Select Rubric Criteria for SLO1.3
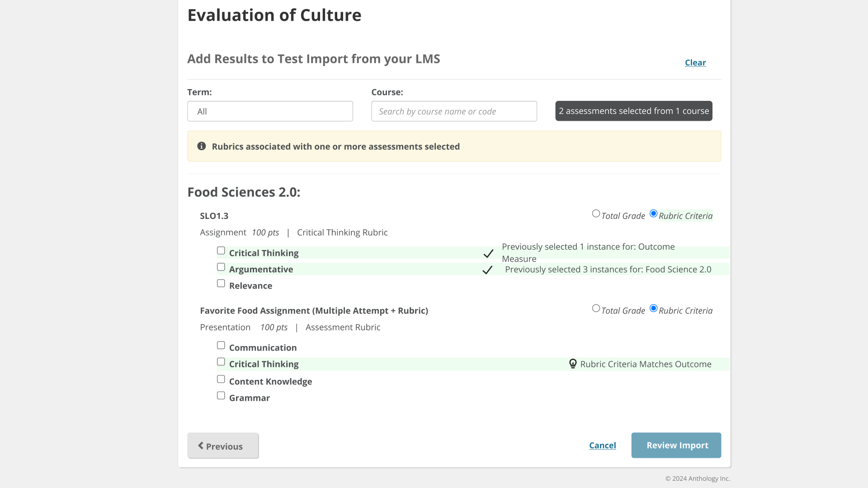Image resolution: width=868 pixels, height=488 pixels. [653, 213]
